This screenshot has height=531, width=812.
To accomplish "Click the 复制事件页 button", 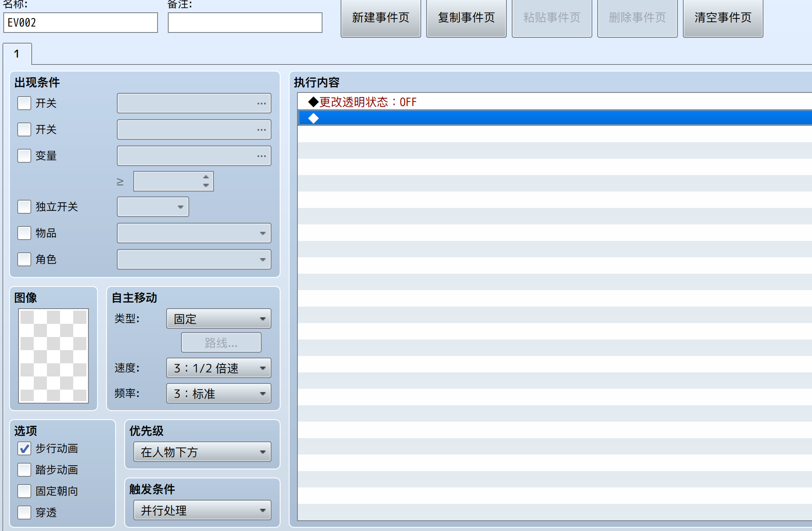I will coord(466,18).
